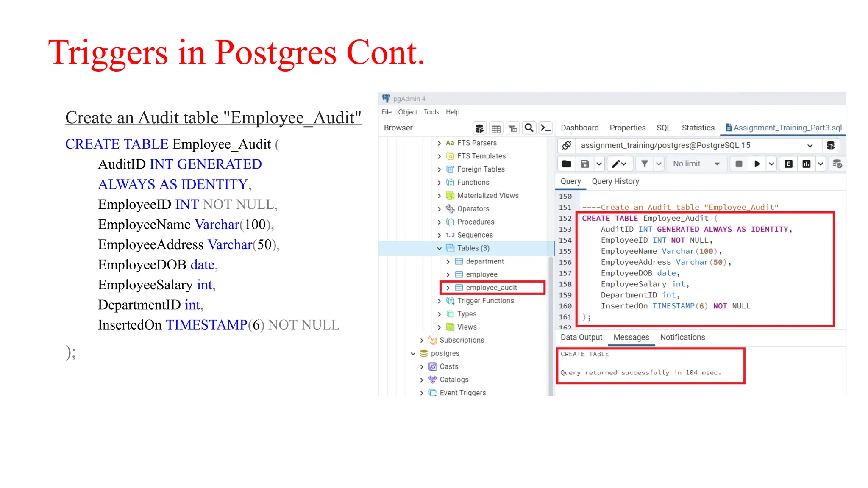Open the explain options dropdown arrow
Screen dimensions: 868x488
coord(821,164)
